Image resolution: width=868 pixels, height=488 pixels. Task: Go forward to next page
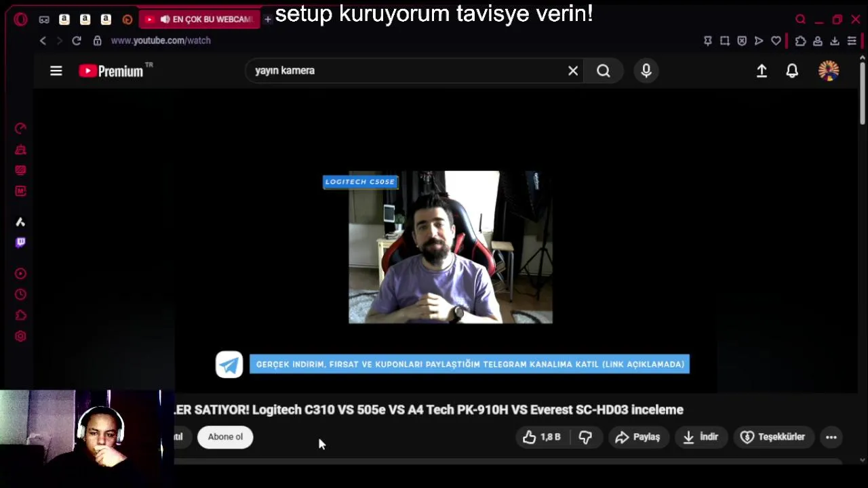(x=59, y=41)
